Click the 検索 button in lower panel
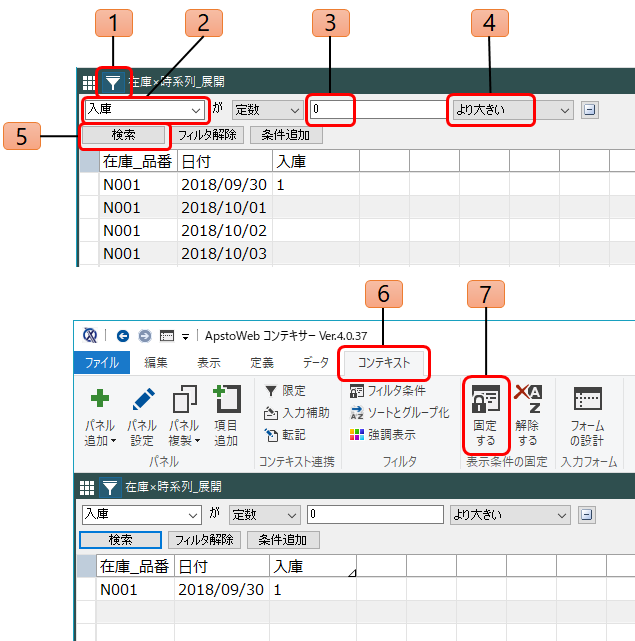 [121, 540]
